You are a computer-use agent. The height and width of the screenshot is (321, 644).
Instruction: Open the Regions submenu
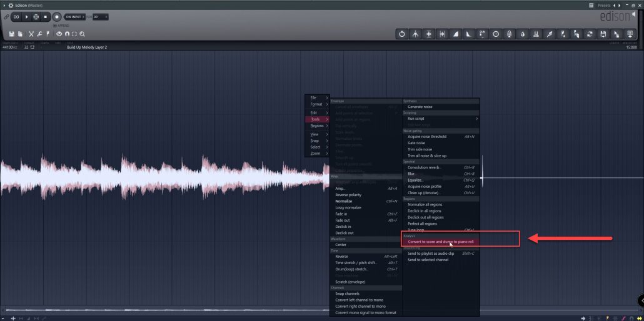tap(317, 126)
